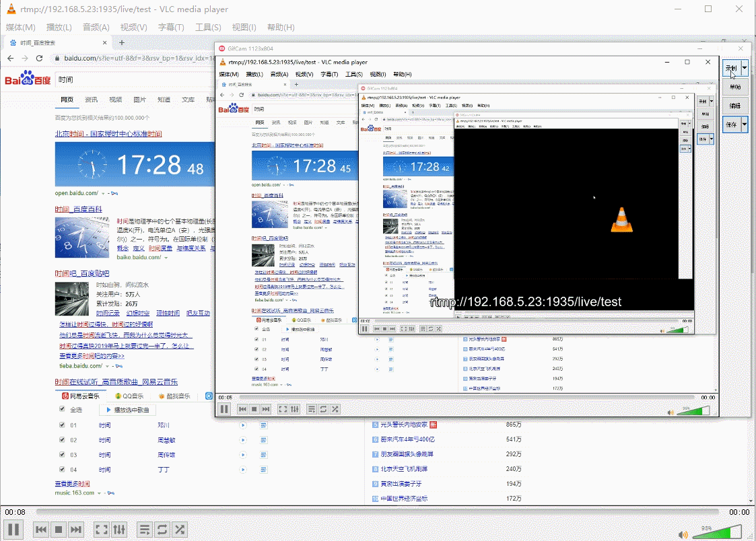Close the 时间_百度搜索 browser tab
756x541 pixels.
pyautogui.click(x=104, y=43)
